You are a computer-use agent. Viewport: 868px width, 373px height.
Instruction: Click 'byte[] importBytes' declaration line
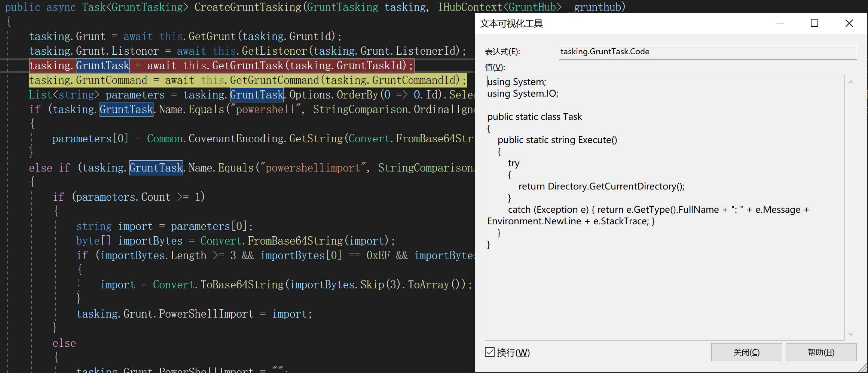[x=235, y=241]
